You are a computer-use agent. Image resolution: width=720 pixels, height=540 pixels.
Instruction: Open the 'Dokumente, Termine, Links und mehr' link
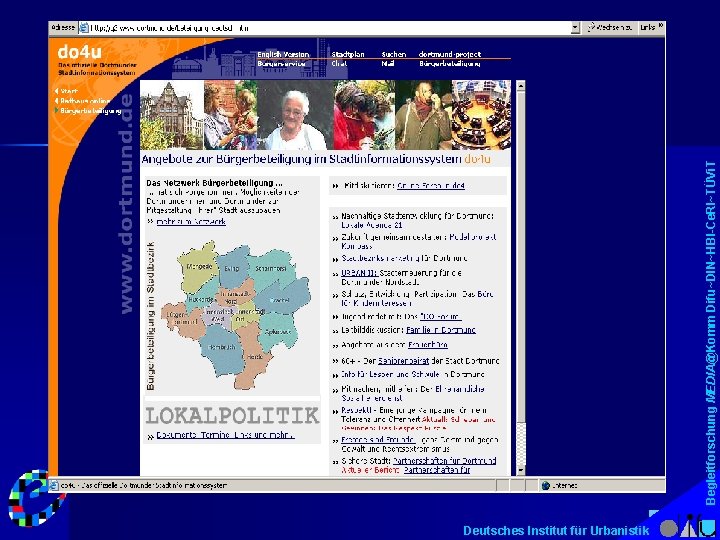[225, 435]
